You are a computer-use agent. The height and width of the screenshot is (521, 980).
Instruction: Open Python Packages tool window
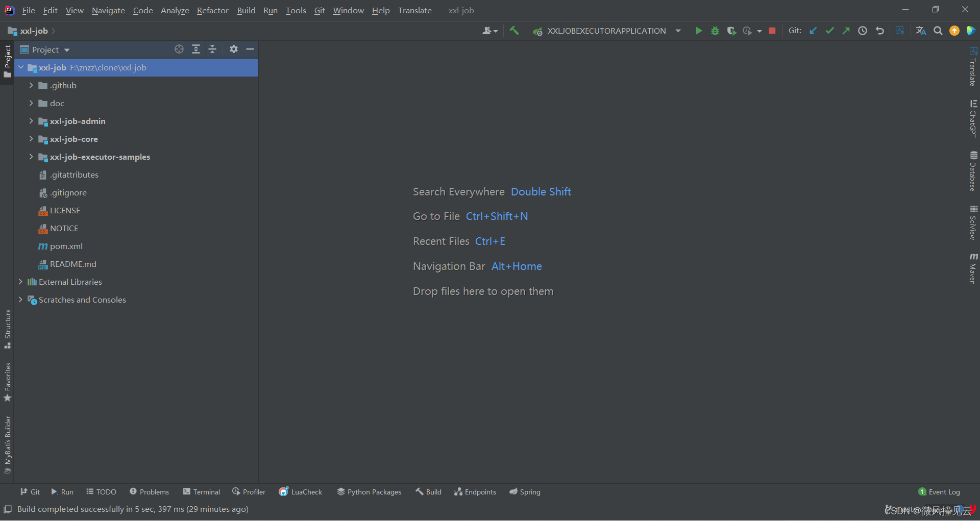369,492
